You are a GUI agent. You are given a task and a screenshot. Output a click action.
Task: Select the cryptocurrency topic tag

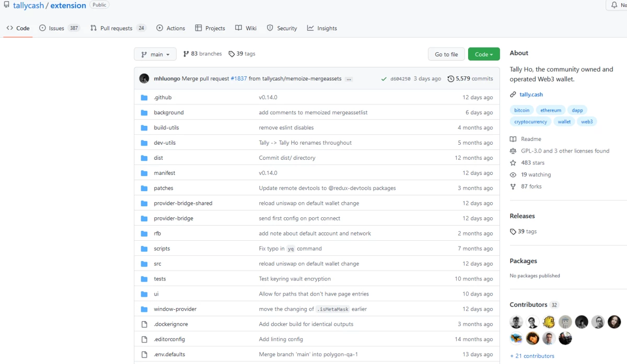point(530,122)
